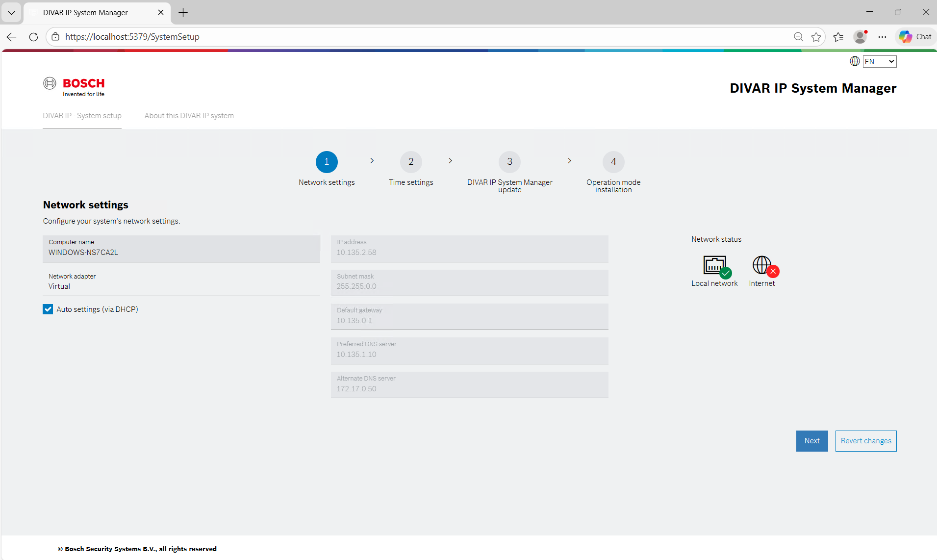This screenshot has width=937, height=560.
Task: Click the Internet status globe icon
Action: pyautogui.click(x=762, y=266)
